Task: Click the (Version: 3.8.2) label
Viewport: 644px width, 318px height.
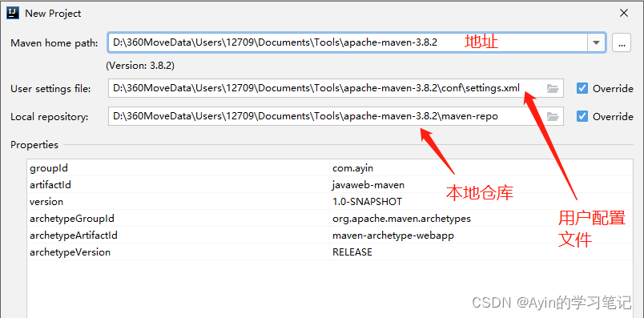Action: click(140, 66)
